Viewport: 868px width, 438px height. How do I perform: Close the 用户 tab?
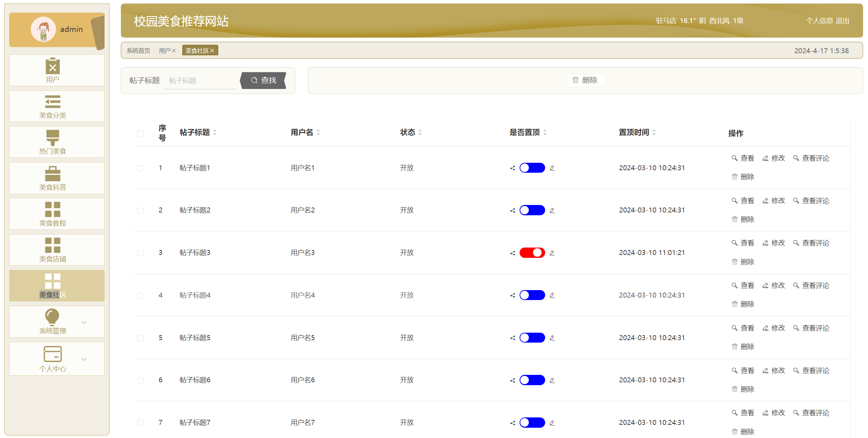coord(174,51)
